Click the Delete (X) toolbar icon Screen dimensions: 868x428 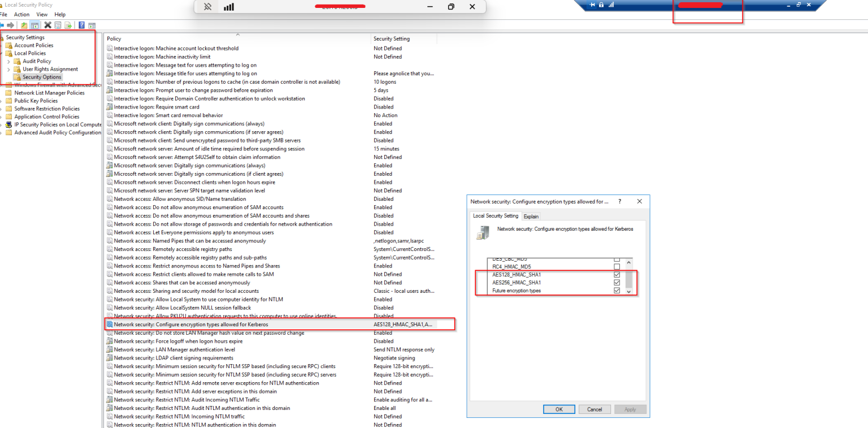(x=48, y=25)
